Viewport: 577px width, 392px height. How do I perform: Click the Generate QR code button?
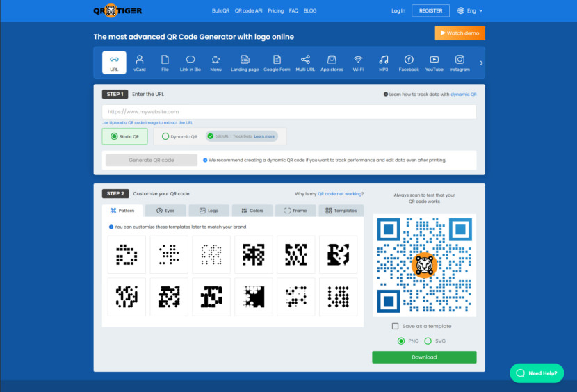point(152,160)
